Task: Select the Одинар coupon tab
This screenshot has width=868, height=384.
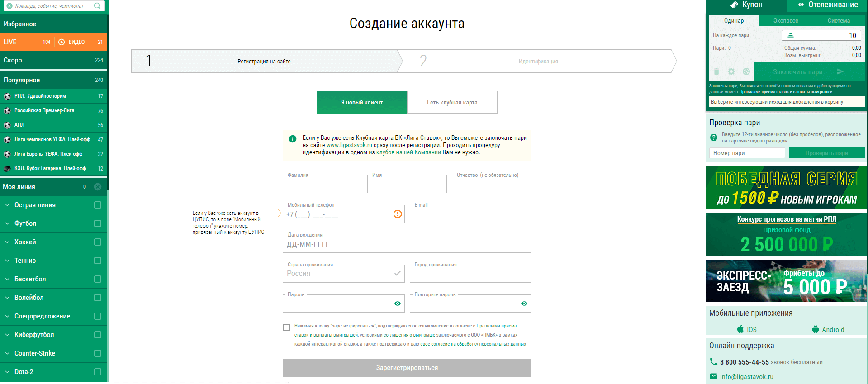Action: pyautogui.click(x=734, y=21)
